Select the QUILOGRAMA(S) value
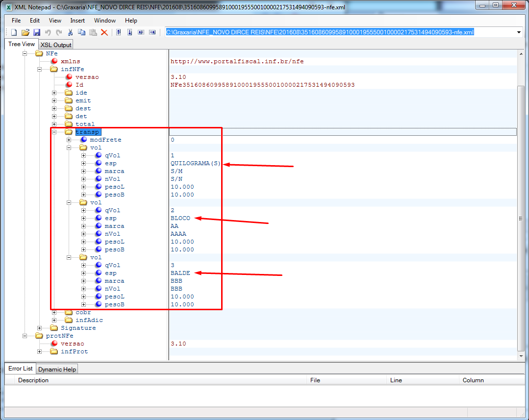529x420 pixels. click(x=195, y=163)
